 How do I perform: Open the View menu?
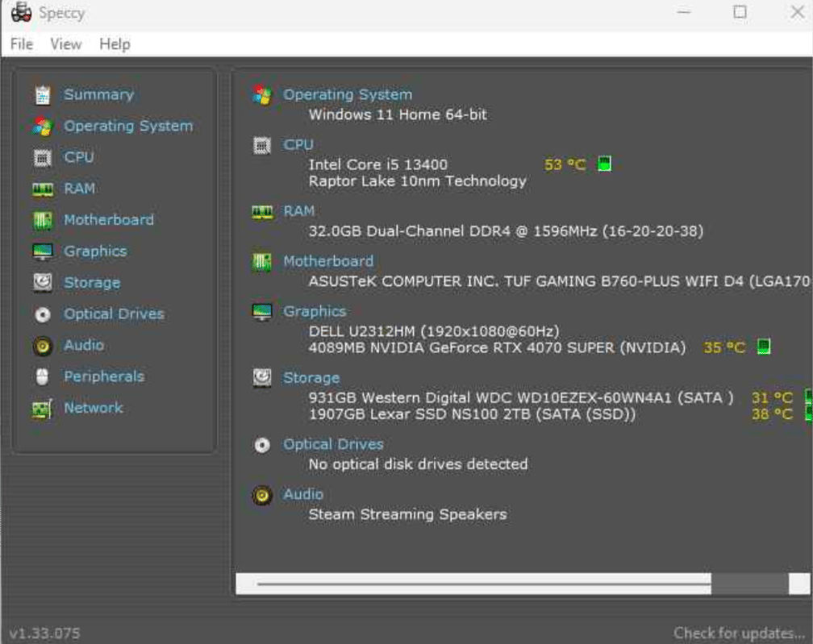[x=66, y=44]
